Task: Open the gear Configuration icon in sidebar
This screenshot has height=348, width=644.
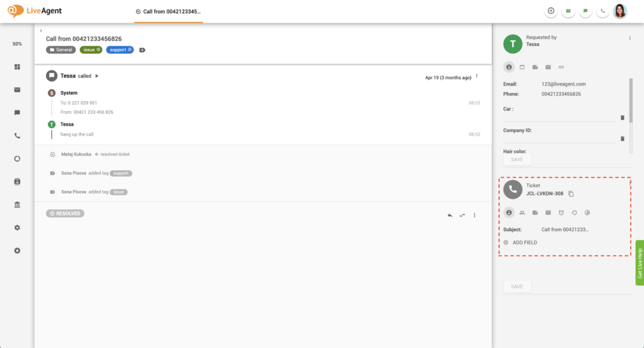Action: click(x=18, y=227)
